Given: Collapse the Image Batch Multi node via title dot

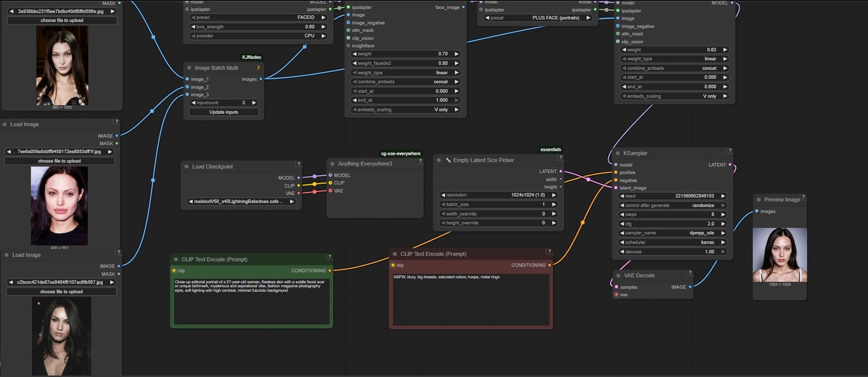Looking at the screenshot, I should point(189,68).
